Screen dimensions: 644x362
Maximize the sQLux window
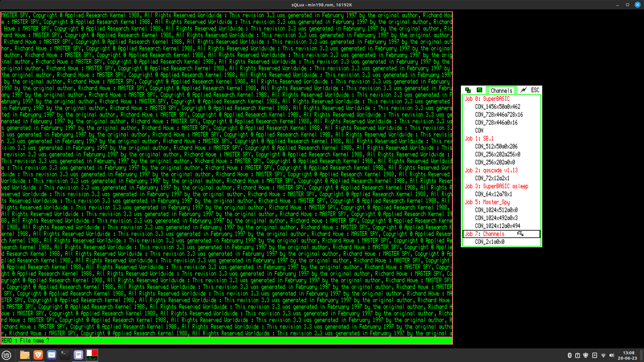pyautogui.click(x=628, y=5)
